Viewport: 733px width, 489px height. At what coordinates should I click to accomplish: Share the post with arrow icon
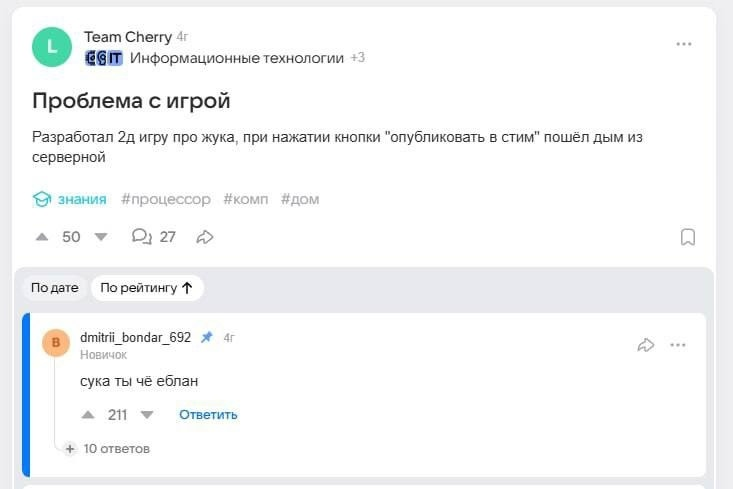tap(205, 237)
